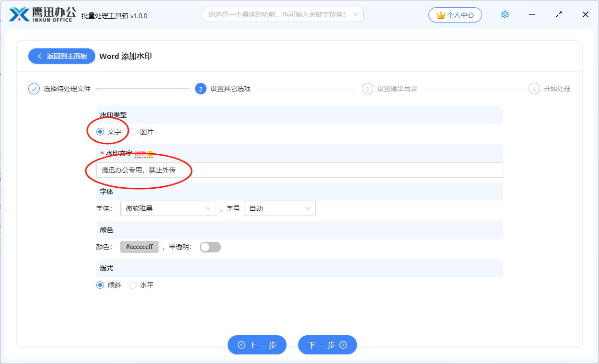Open the settings gear icon
The image size is (599, 364).
(505, 15)
